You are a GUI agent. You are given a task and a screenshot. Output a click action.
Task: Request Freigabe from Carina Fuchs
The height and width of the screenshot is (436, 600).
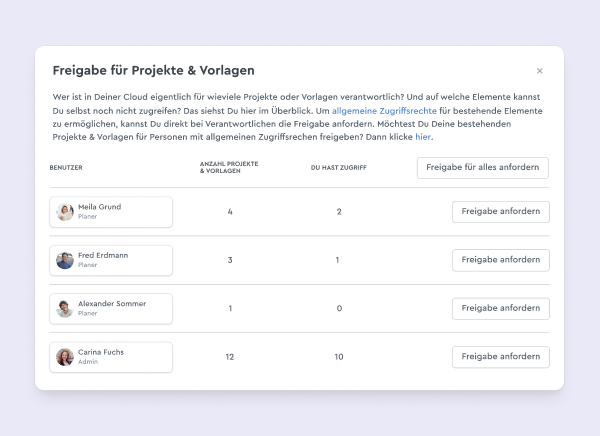pos(501,357)
